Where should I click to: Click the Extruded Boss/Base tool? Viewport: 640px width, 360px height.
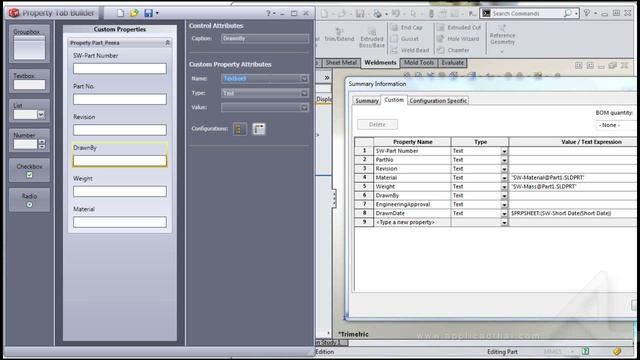click(371, 38)
